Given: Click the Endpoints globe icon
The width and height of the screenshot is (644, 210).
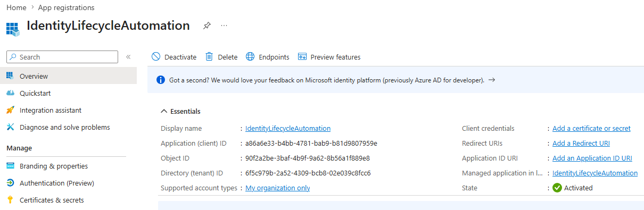Looking at the screenshot, I should pos(250,57).
